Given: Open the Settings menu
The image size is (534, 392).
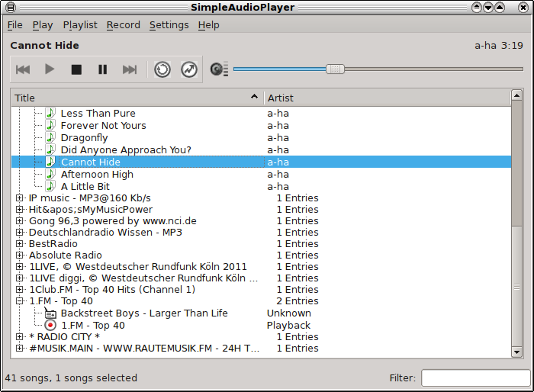Looking at the screenshot, I should click(x=169, y=25).
